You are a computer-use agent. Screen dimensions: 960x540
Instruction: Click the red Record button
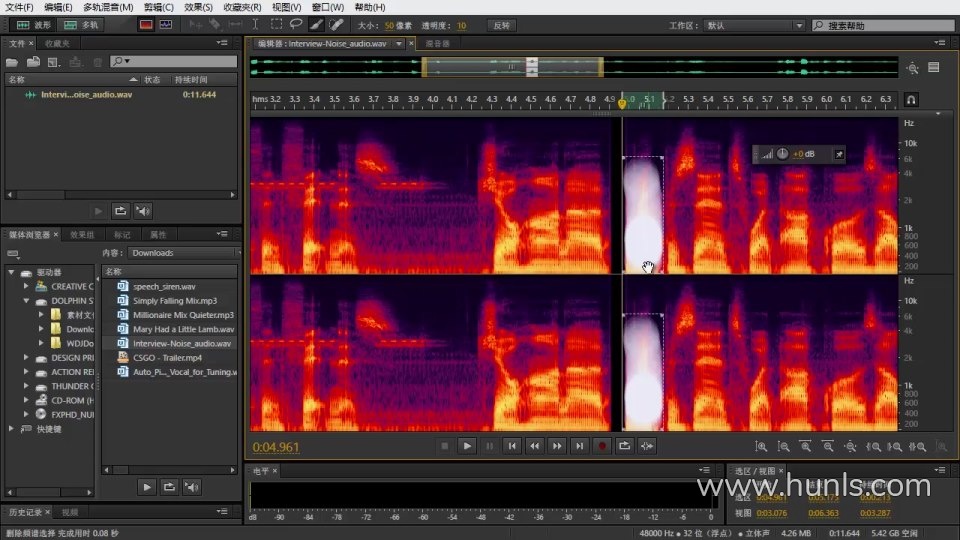click(x=602, y=446)
